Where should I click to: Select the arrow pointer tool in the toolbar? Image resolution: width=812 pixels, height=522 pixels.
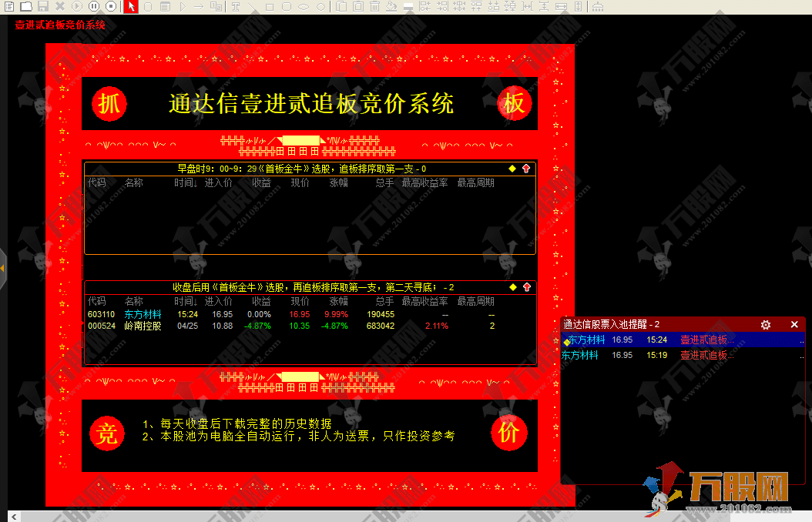point(130,7)
